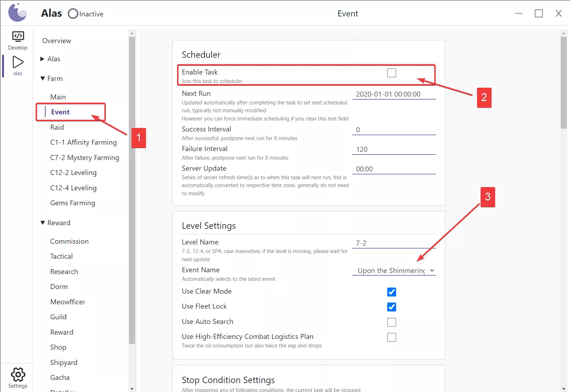The width and height of the screenshot is (570, 392).
Task: Open the Settings gear icon
Action: click(x=18, y=375)
